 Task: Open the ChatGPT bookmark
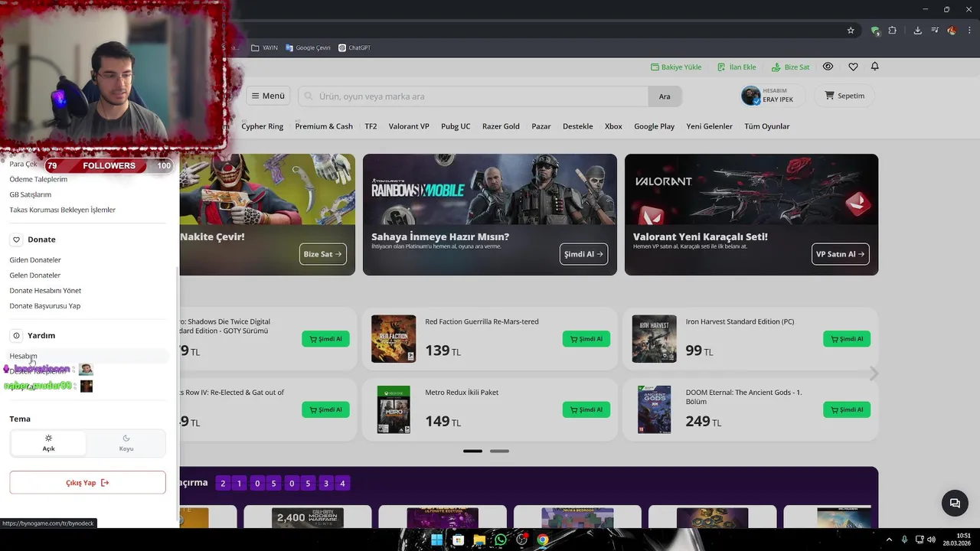point(354,47)
